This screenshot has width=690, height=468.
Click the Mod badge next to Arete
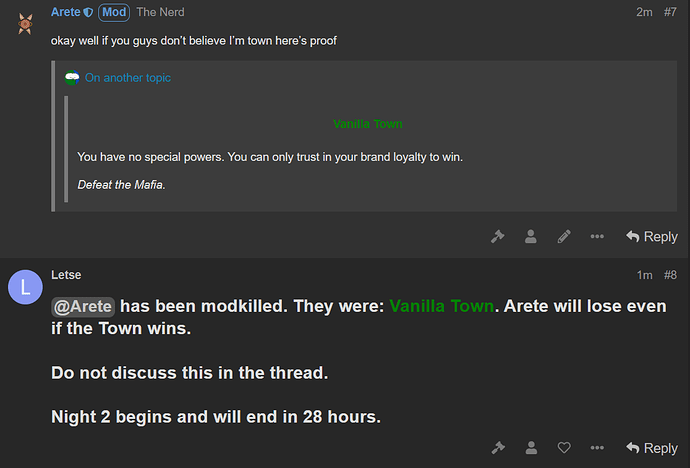[x=114, y=12]
